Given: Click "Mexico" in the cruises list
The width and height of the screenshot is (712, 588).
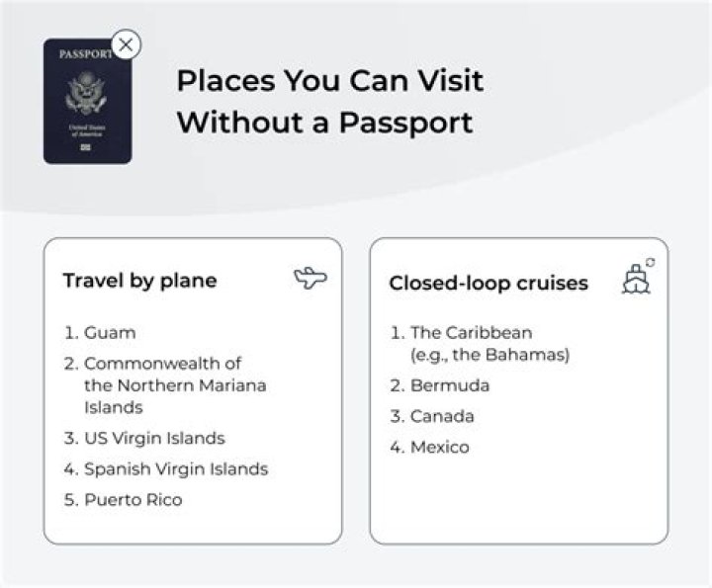Looking at the screenshot, I should [439, 448].
